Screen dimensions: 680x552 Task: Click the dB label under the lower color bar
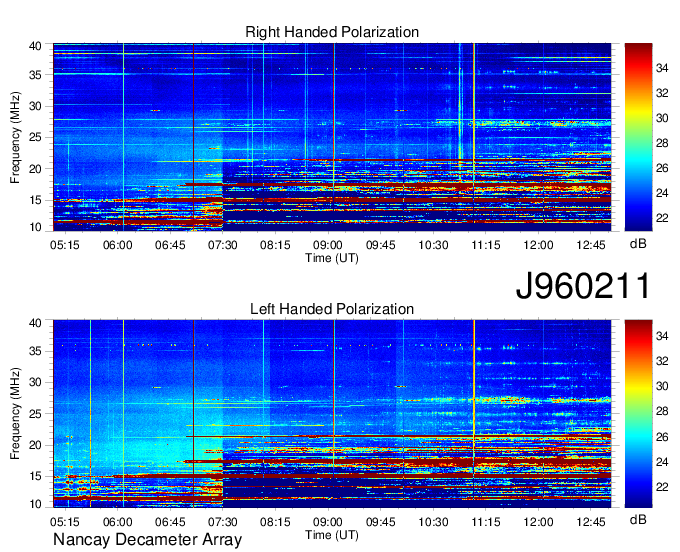coord(638,519)
